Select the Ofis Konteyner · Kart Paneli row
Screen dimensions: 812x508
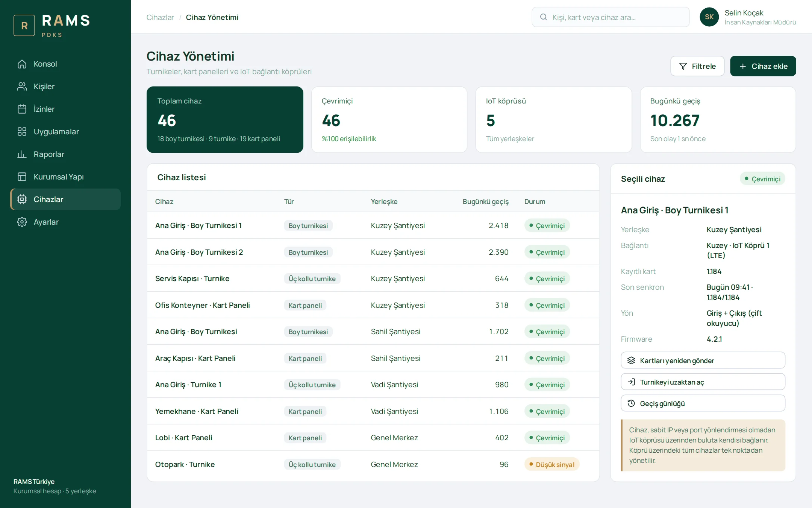click(x=373, y=305)
